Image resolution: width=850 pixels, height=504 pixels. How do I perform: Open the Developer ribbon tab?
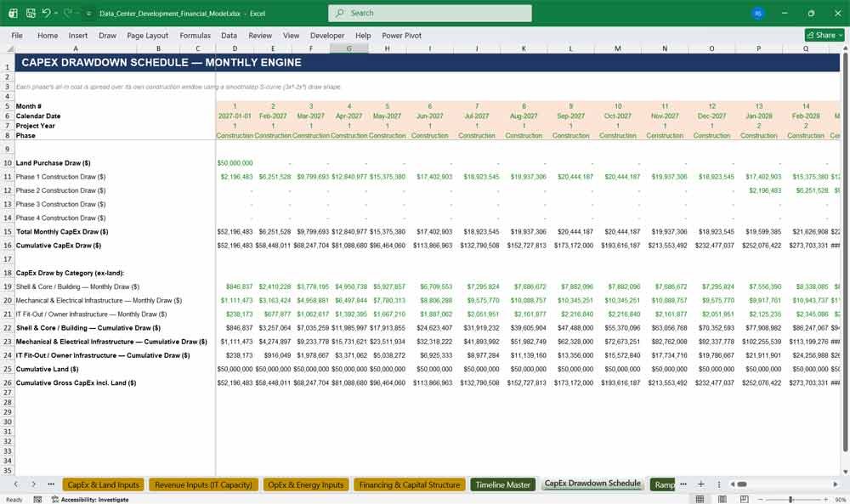[x=327, y=35]
